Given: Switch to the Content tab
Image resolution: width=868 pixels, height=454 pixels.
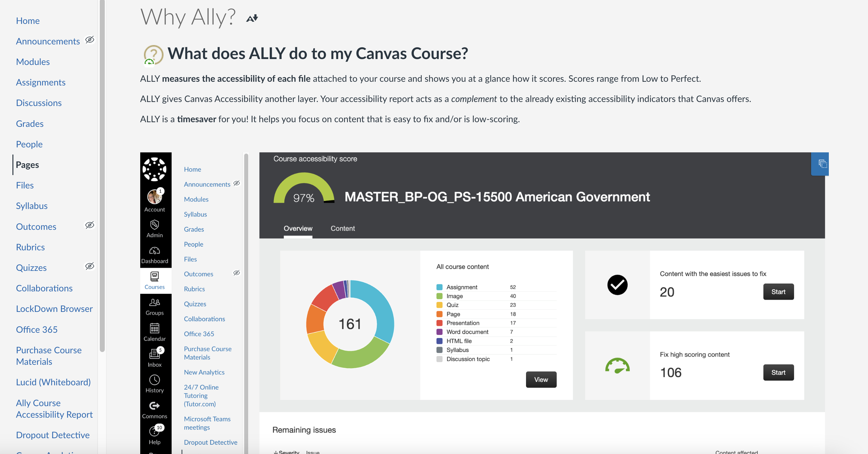Looking at the screenshot, I should (342, 228).
